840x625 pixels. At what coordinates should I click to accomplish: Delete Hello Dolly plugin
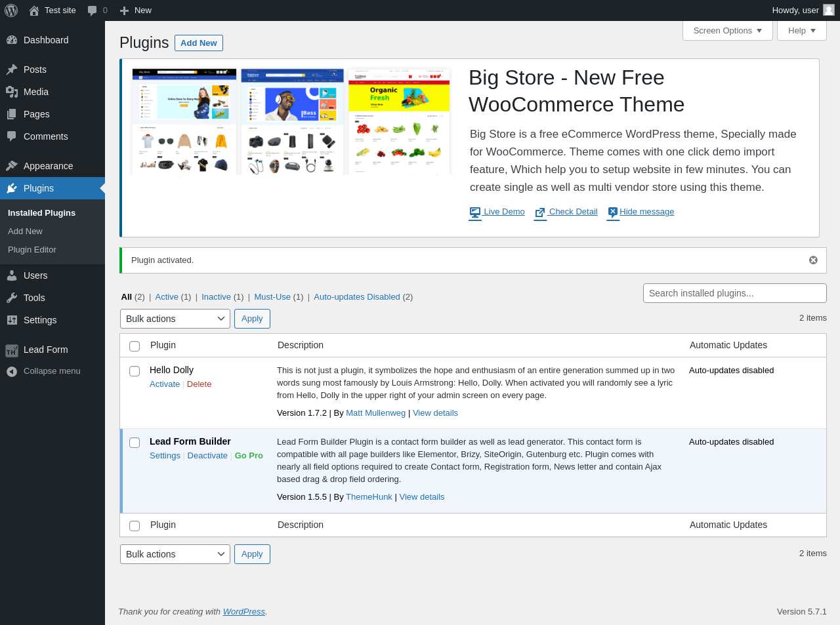click(199, 384)
